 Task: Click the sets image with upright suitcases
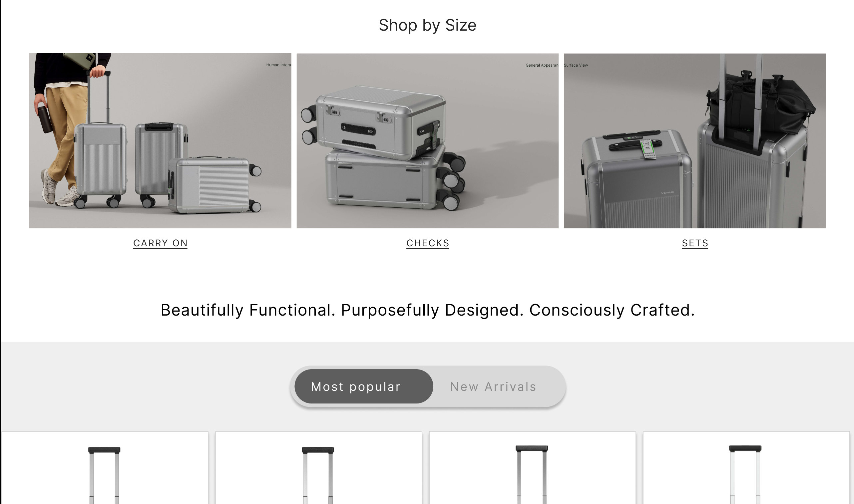tap(695, 140)
